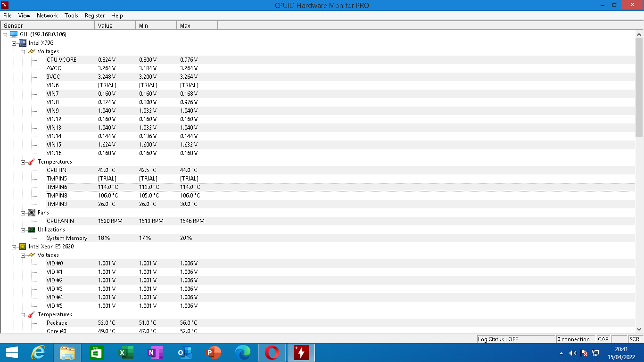
Task: Open the volume speaker tray icon
Action: tap(572, 353)
